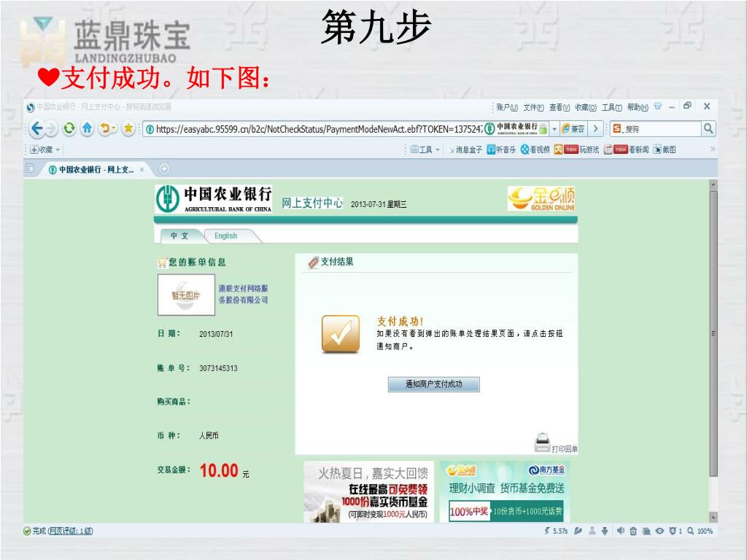Image resolution: width=747 pixels, height=560 pixels.
Task: Click the 网页评级 page rating link
Action: [70, 531]
